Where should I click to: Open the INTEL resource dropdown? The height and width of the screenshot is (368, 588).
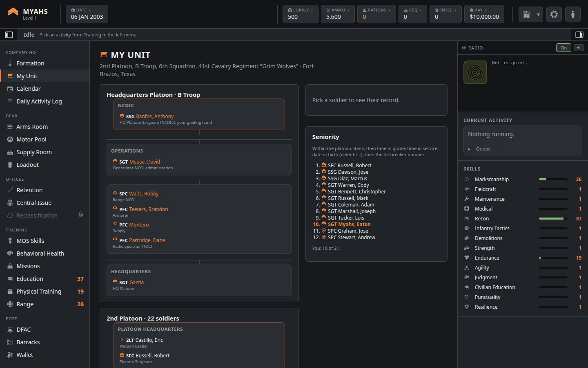445,14
